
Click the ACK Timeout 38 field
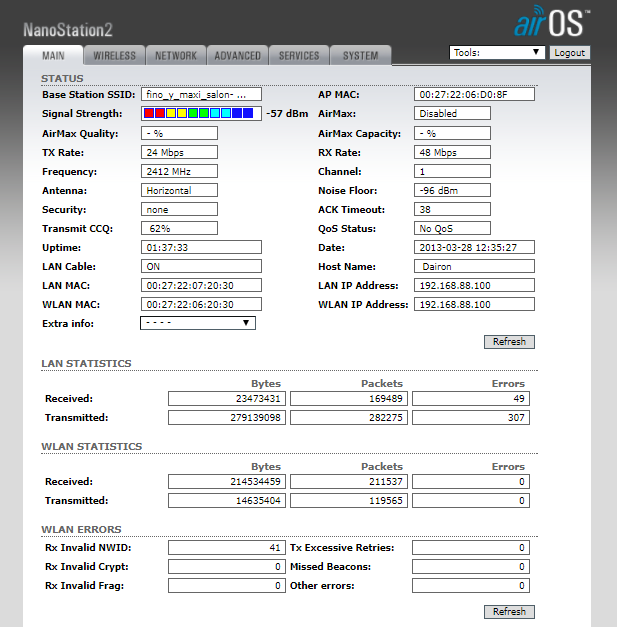[x=452, y=209]
